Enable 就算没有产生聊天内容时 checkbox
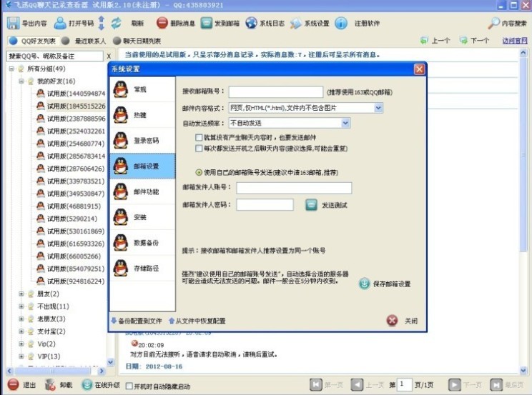 click(x=199, y=136)
